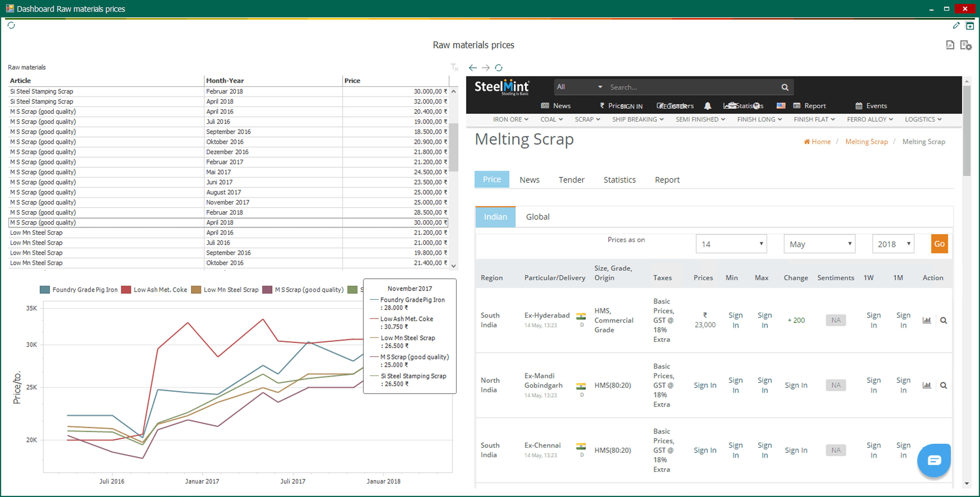Select the Si Steel Stamping Scrap Februar 2018 row
The height and width of the screenshot is (497, 980).
tap(228, 91)
